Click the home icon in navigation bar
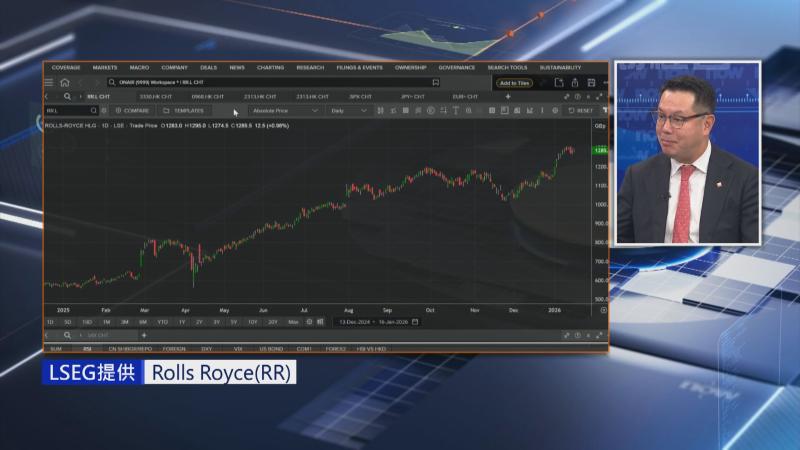The image size is (800, 450). pos(65,83)
